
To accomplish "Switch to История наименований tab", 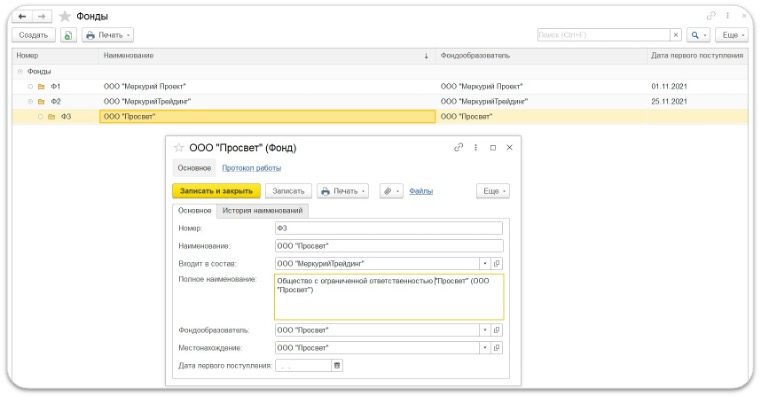I will (x=262, y=210).
